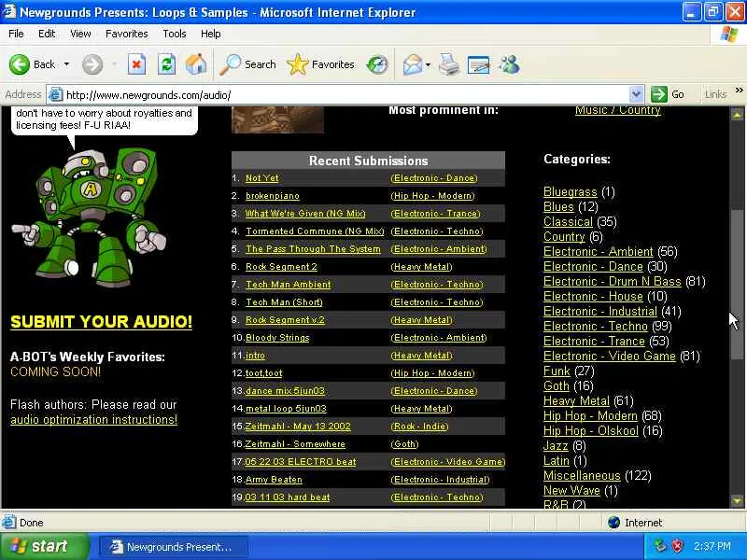The height and width of the screenshot is (560, 747).
Task: Click (Rock - Indie) genre link
Action: point(419,427)
